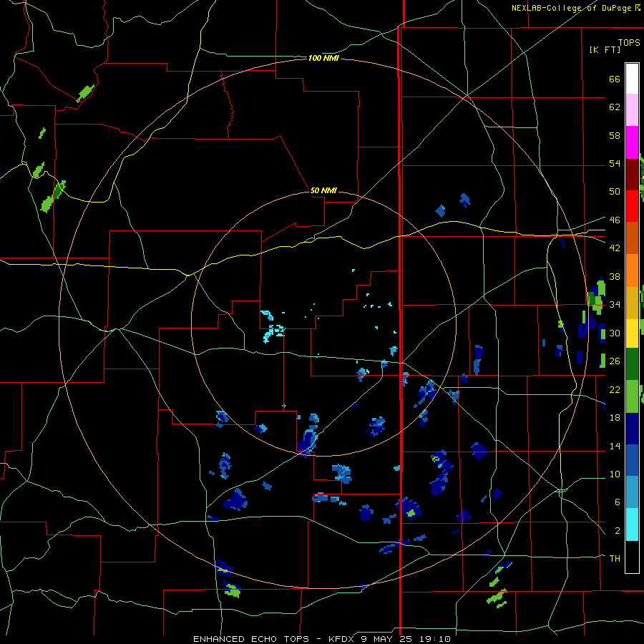Click the black TH threshold band
This screenshot has width=644, height=644.
(632, 557)
